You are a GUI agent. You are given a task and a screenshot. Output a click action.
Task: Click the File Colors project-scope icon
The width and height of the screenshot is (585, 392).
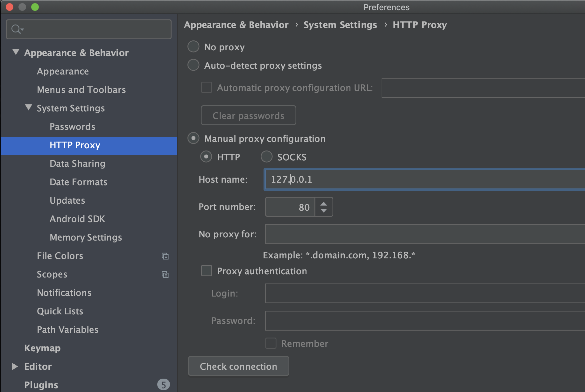(165, 256)
